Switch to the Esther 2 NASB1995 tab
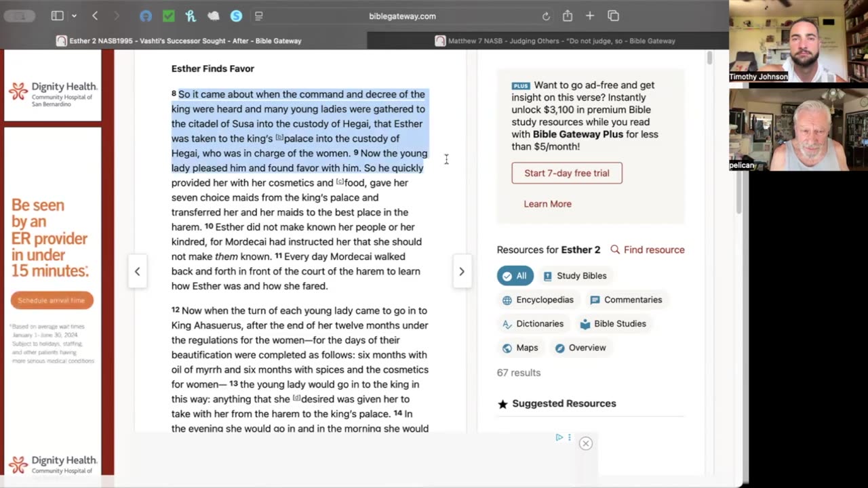The image size is (868, 488). click(183, 41)
